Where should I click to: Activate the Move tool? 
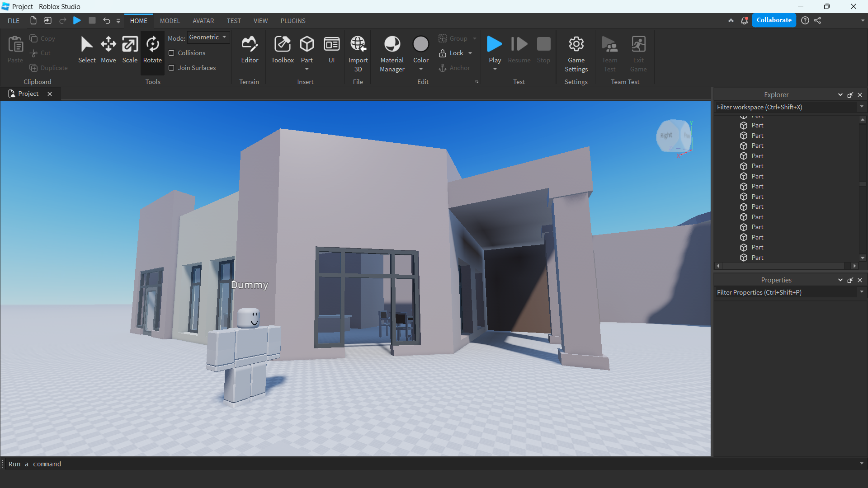[x=108, y=50]
